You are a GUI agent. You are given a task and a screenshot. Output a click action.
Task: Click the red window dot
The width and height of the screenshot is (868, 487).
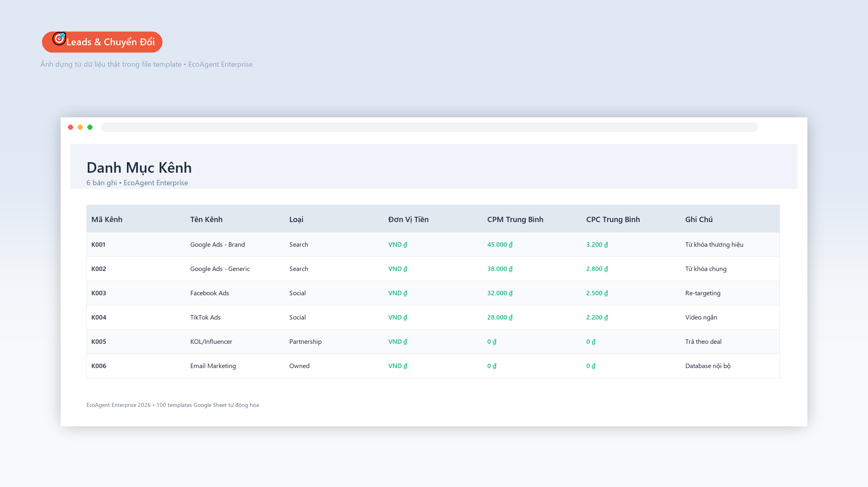tap(71, 127)
